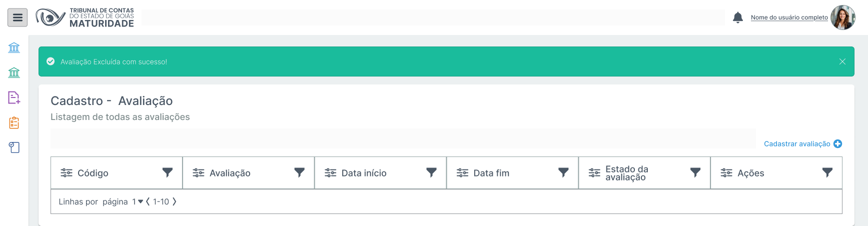Viewport: 868px width, 226px height.
Task: Open the notifications bell
Action: tap(737, 17)
